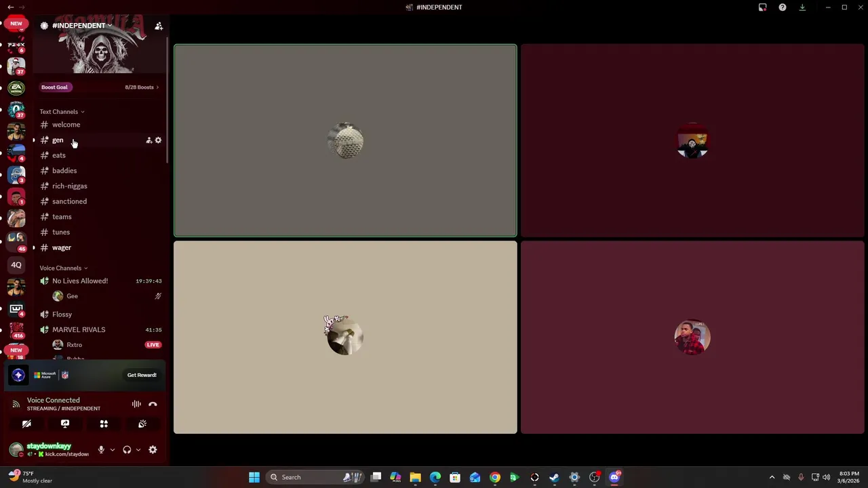This screenshot has height=488, width=868.
Task: Select the red plaid shirt participant tile
Action: 692,338
